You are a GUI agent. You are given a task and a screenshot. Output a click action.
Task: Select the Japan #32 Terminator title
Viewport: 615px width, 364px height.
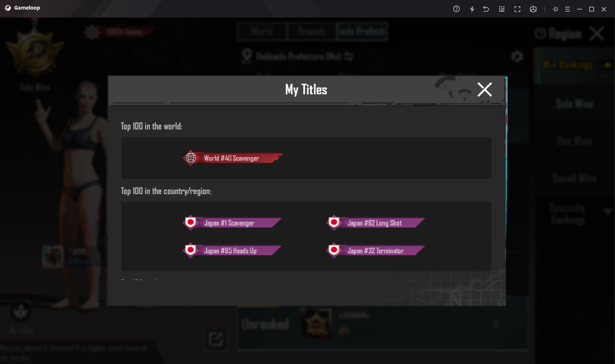[x=376, y=251]
